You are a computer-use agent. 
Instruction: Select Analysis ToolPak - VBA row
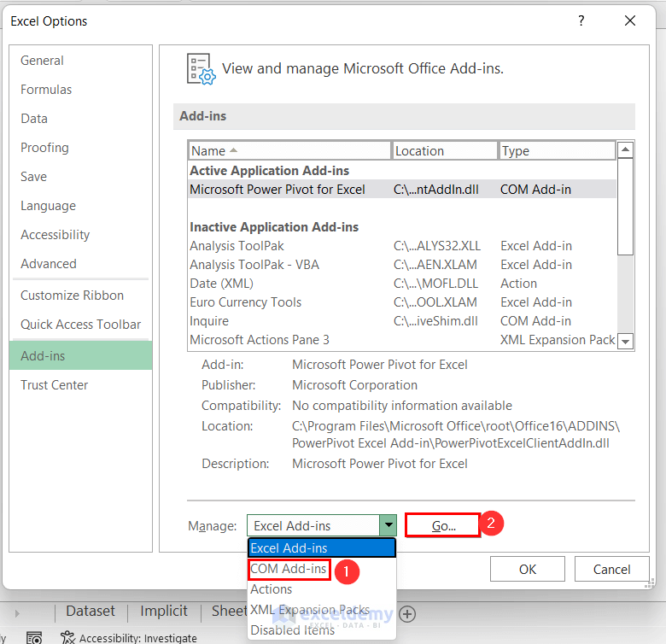pos(402,265)
